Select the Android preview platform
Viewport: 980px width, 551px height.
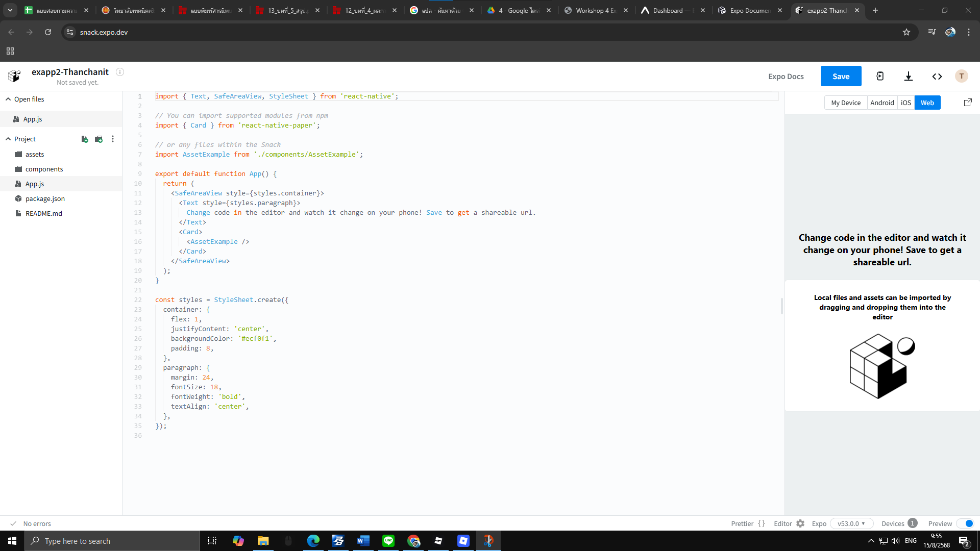882,103
